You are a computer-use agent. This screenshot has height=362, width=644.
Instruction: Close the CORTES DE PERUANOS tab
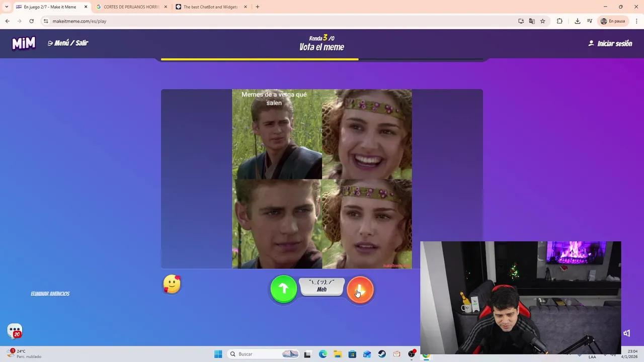[166, 7]
